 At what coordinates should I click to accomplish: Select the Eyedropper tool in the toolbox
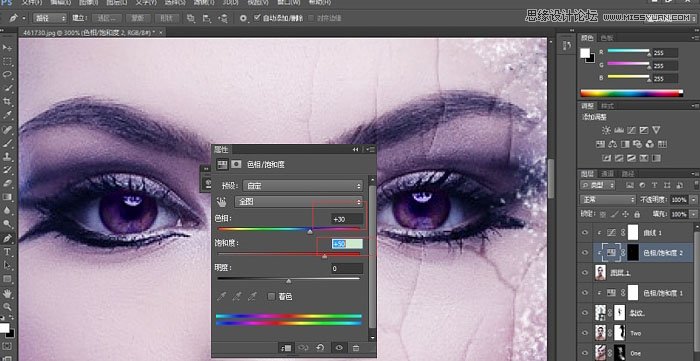7,115
